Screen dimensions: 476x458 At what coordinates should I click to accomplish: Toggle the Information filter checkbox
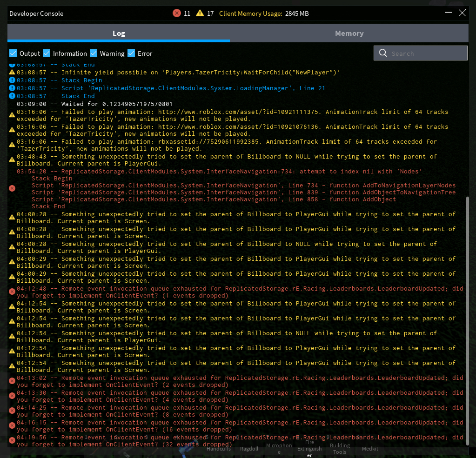pyautogui.click(x=47, y=53)
